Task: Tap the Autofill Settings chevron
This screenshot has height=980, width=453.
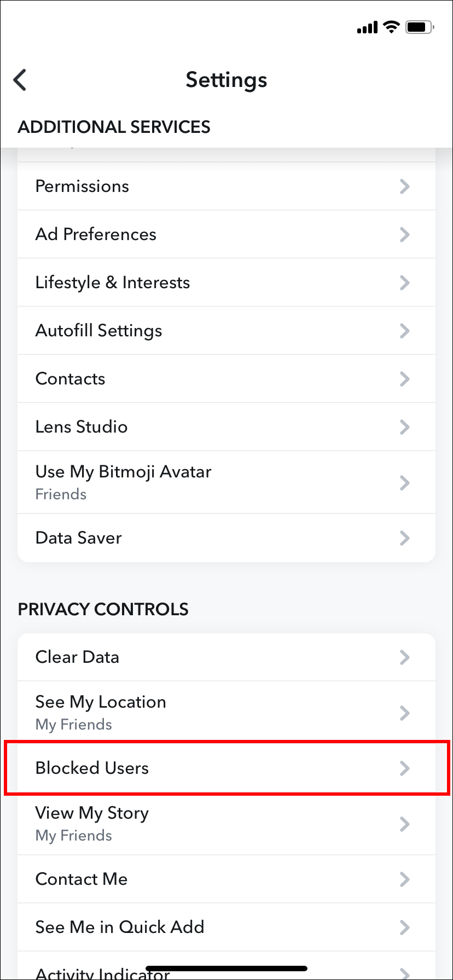Action: pos(404,331)
